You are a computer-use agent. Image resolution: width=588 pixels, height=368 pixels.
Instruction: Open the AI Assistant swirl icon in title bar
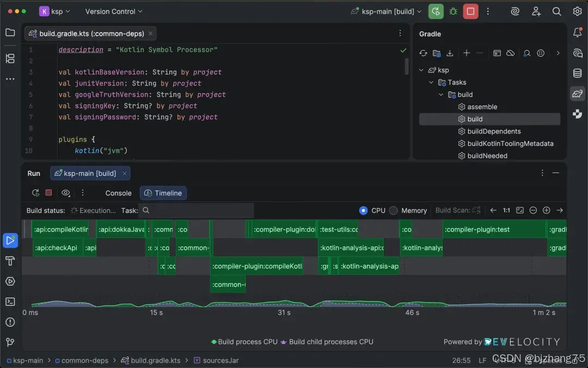515,11
